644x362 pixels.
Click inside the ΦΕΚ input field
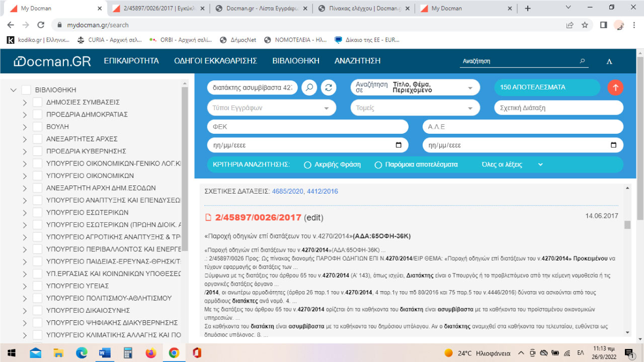[307, 126]
